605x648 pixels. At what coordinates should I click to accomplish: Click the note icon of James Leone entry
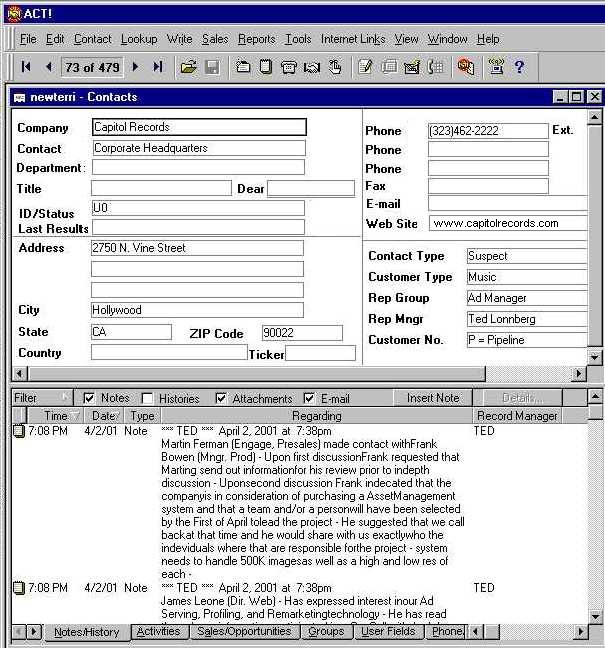(x=19, y=588)
